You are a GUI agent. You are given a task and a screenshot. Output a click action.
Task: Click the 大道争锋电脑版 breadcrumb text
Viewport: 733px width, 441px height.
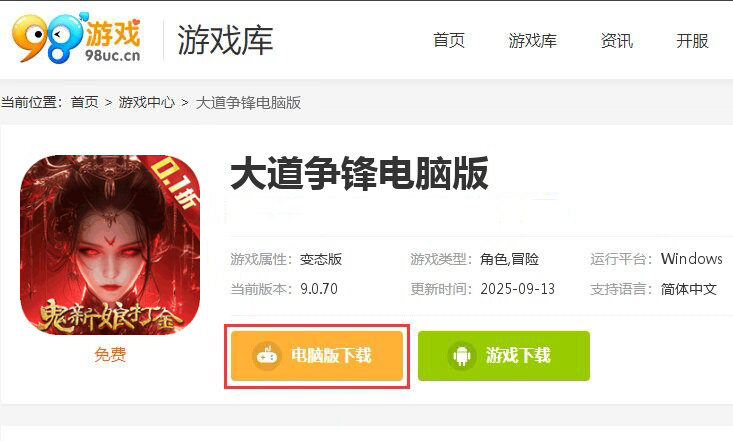[248, 102]
